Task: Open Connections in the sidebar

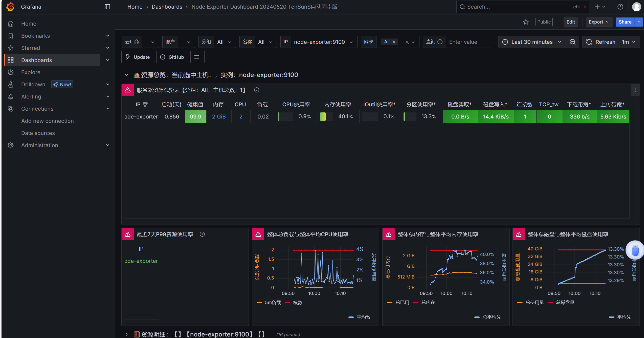Action: (37, 109)
